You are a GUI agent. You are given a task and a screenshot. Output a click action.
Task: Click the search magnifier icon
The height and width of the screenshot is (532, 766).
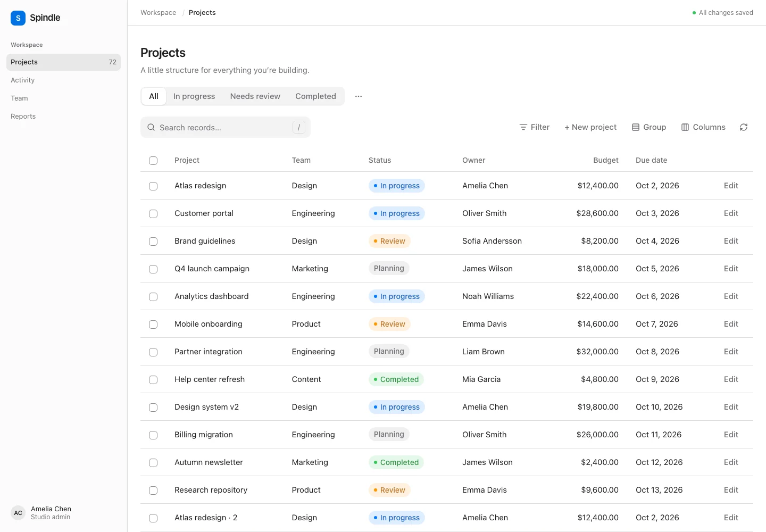coord(151,127)
